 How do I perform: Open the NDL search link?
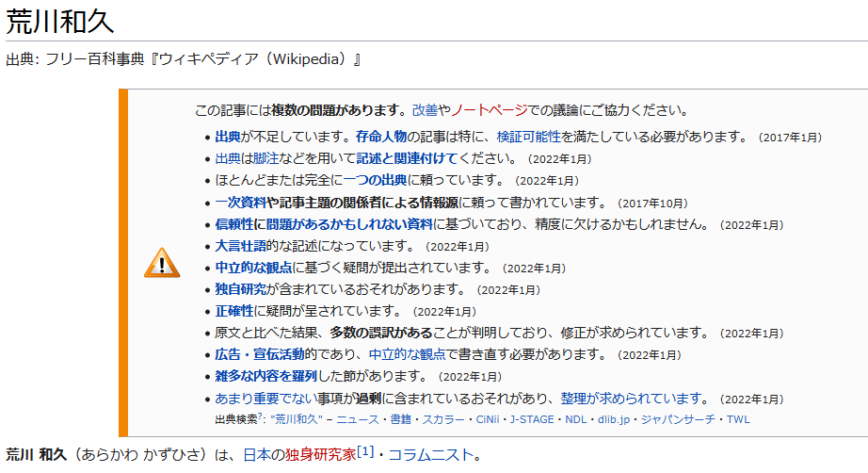576,419
